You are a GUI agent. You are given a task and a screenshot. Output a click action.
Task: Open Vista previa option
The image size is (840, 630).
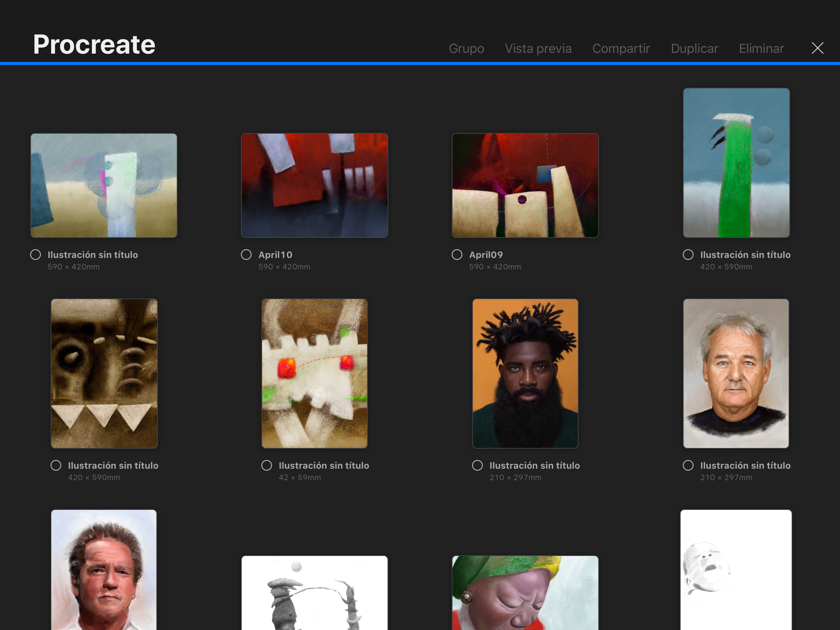point(538,48)
